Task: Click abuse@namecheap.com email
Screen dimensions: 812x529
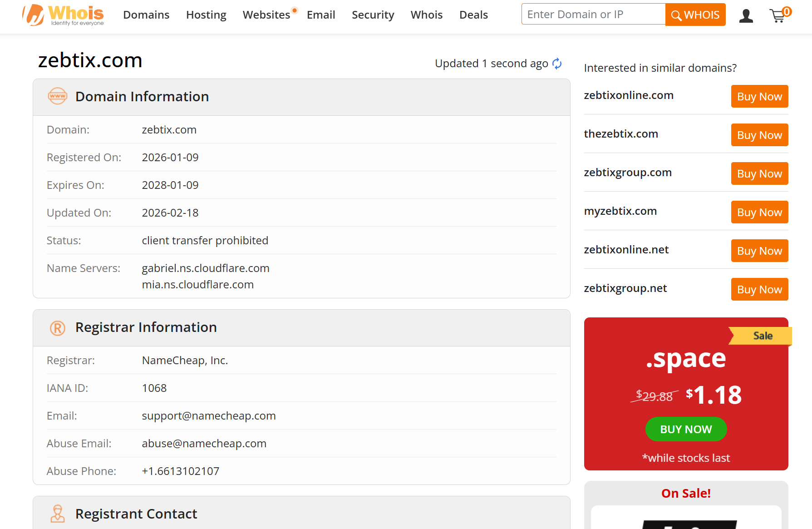Action: point(204,444)
